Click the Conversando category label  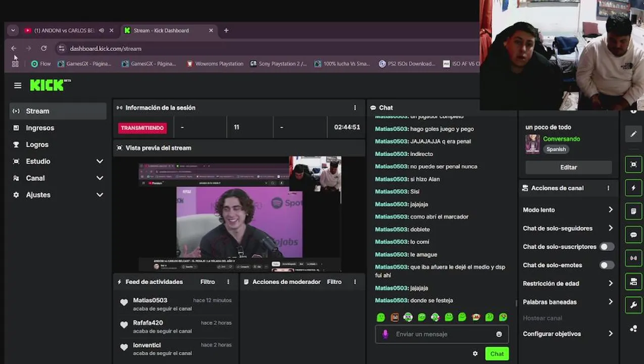click(561, 139)
